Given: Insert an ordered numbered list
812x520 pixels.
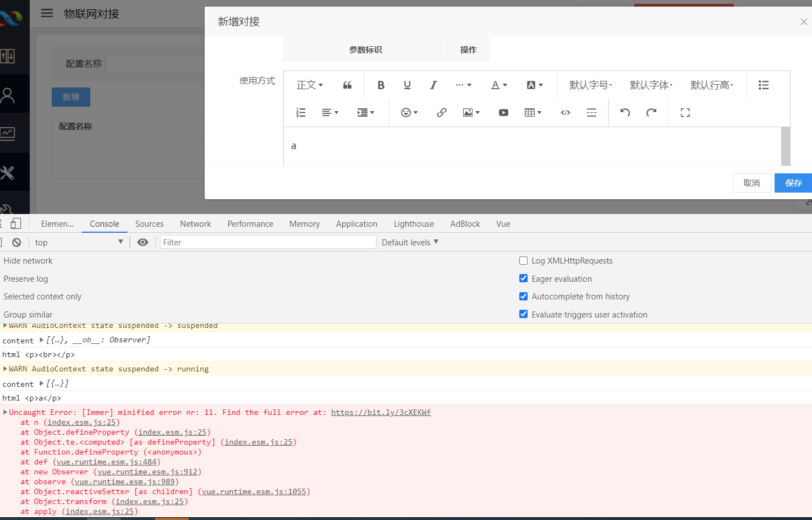Looking at the screenshot, I should coord(301,113).
